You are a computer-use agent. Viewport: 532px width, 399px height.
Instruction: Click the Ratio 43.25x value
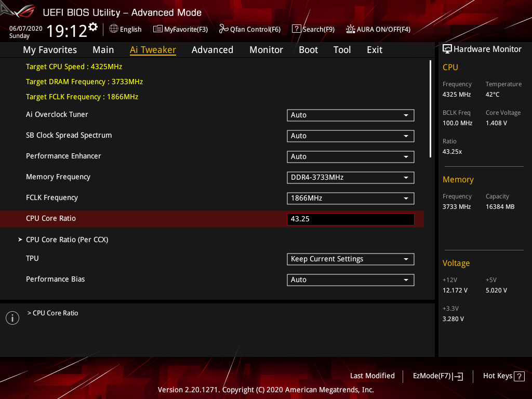pos(453,152)
